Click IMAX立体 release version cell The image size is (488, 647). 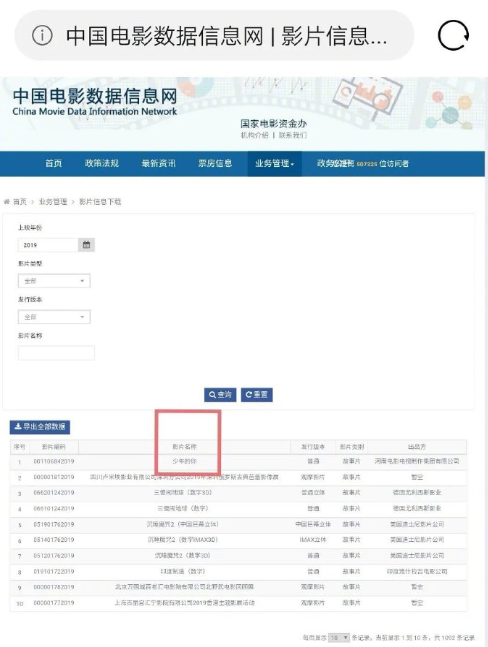313,540
